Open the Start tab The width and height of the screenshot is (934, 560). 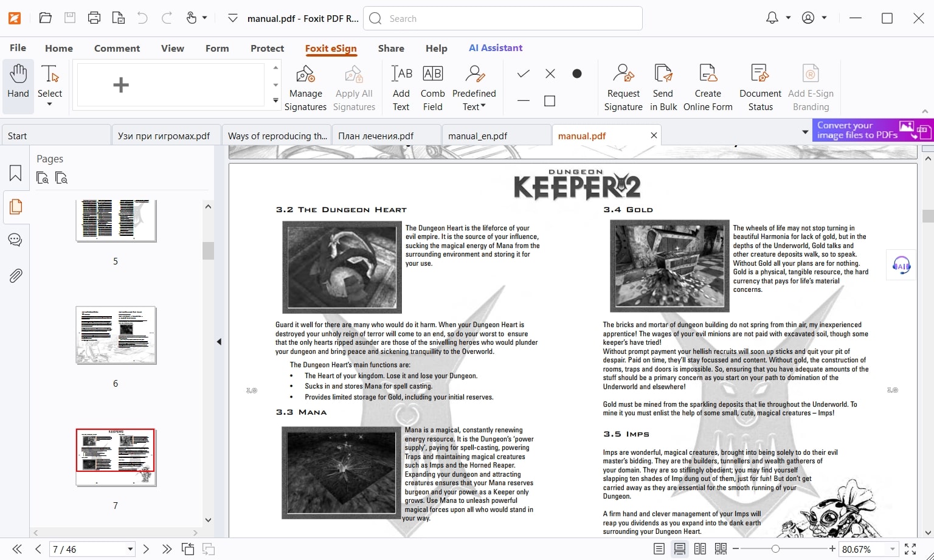pyautogui.click(x=56, y=136)
